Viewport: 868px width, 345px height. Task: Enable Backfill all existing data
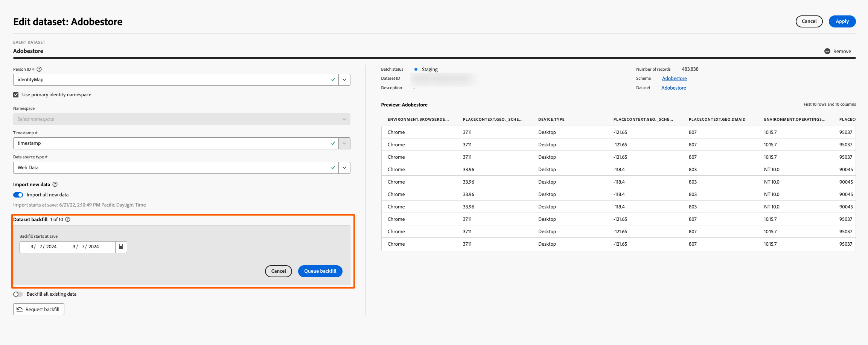click(18, 294)
